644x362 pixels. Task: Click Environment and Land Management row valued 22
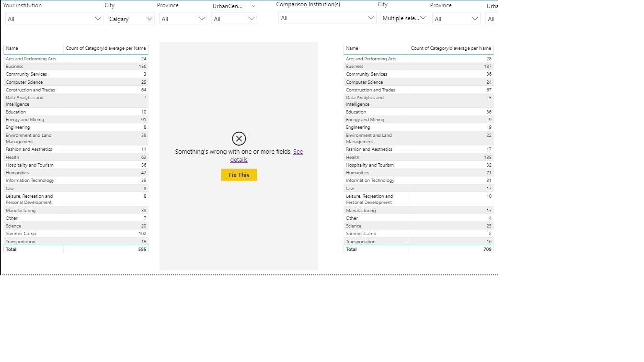418,138
